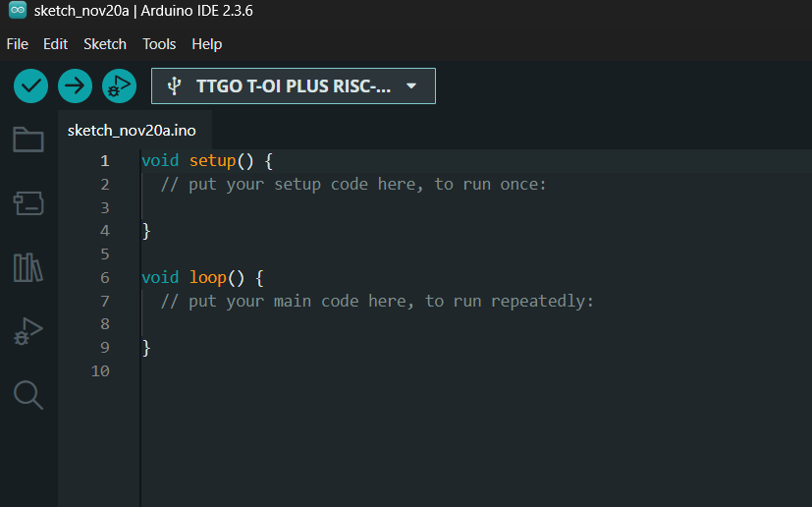Open the Boards Manager panel
812x507 pixels.
tap(28, 203)
